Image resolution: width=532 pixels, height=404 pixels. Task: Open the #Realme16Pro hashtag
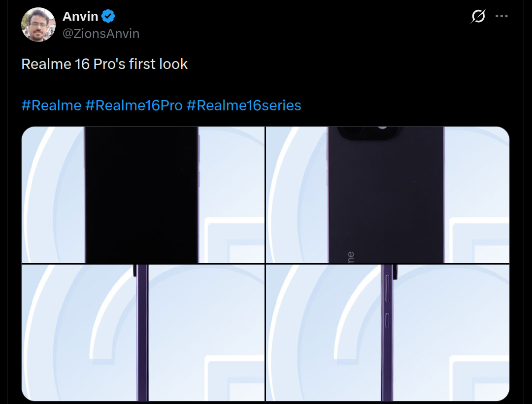[133, 105]
